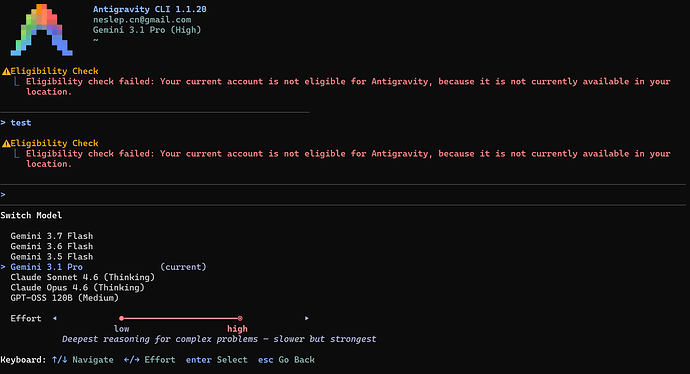Click the left arrow beside Effort

pos(55,318)
